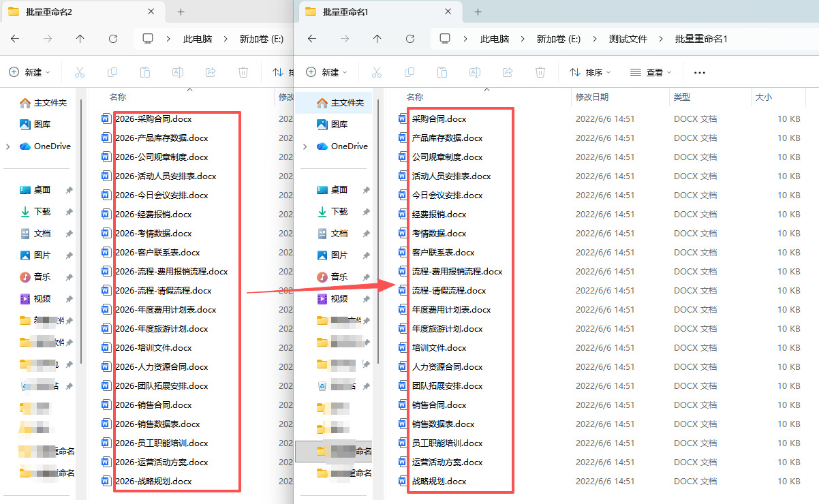Click Cut icon in 批量重命名1 window toolbar
The width and height of the screenshot is (819, 504).
(x=376, y=72)
